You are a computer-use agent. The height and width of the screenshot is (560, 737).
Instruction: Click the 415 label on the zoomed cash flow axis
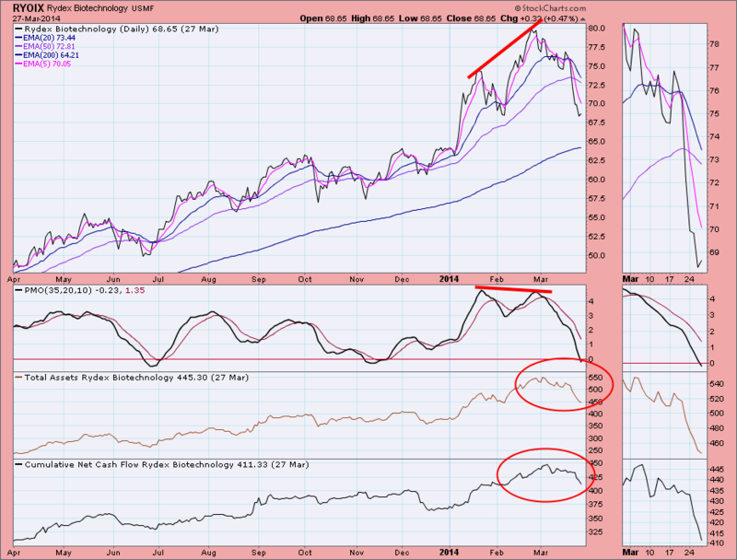coord(717,533)
